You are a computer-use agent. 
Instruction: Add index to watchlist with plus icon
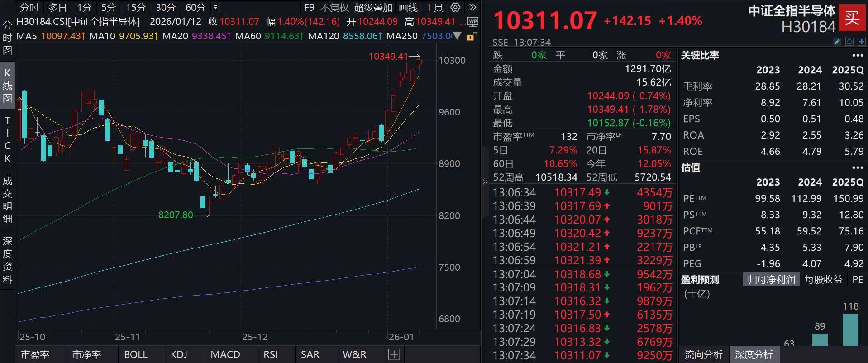coord(861,42)
